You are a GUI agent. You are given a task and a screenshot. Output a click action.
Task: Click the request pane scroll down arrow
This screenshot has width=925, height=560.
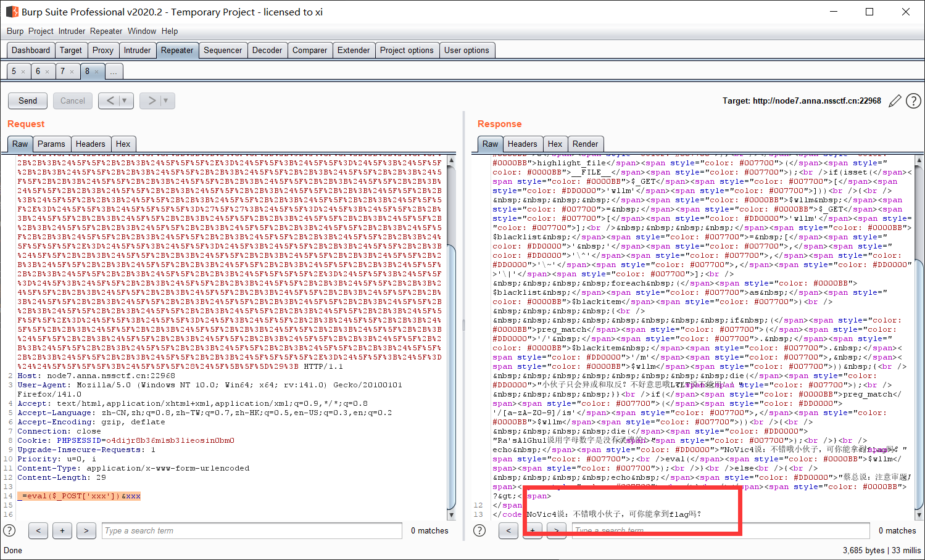[x=451, y=514]
